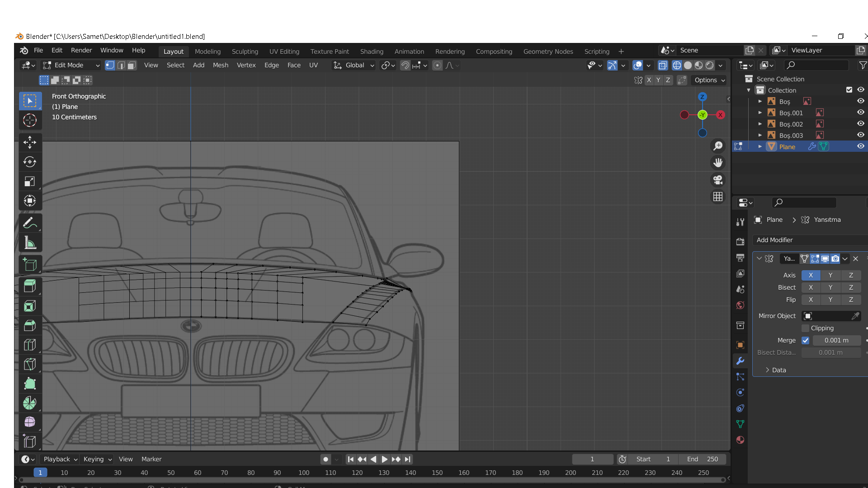This screenshot has height=488, width=868.
Task: Open the Edit Mode dropdown
Action: click(x=71, y=65)
